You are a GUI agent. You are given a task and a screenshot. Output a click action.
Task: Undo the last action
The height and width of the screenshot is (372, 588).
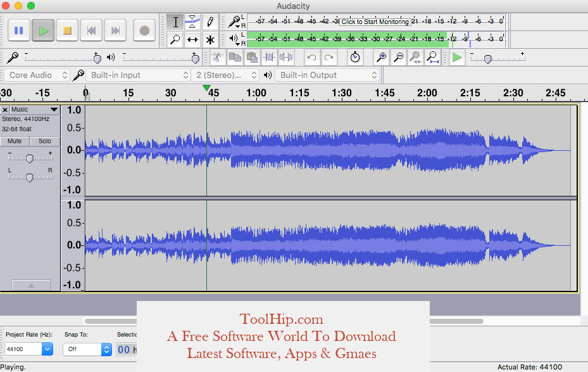(x=311, y=58)
